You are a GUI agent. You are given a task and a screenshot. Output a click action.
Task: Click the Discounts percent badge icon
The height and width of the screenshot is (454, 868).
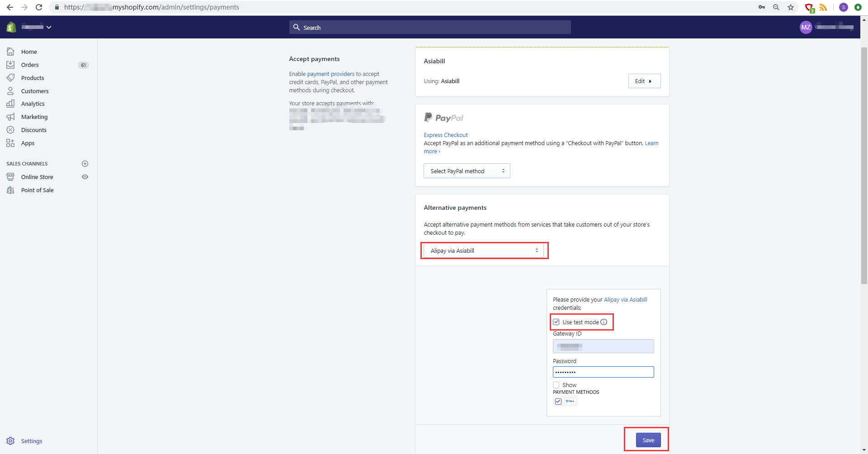[x=10, y=130]
